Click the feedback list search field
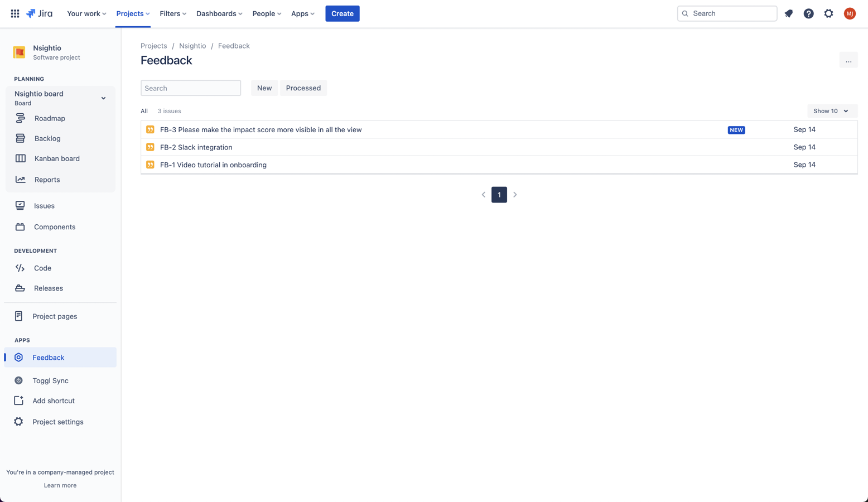868x502 pixels. 191,88
